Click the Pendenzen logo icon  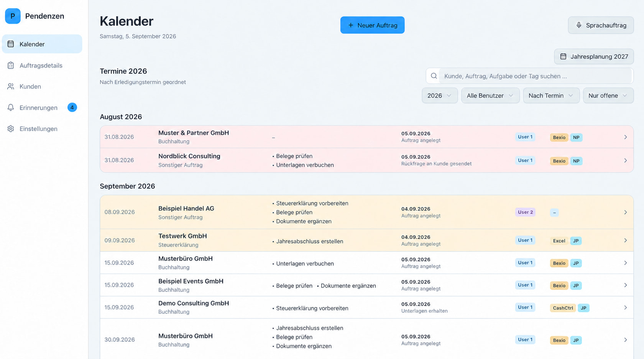coord(13,16)
